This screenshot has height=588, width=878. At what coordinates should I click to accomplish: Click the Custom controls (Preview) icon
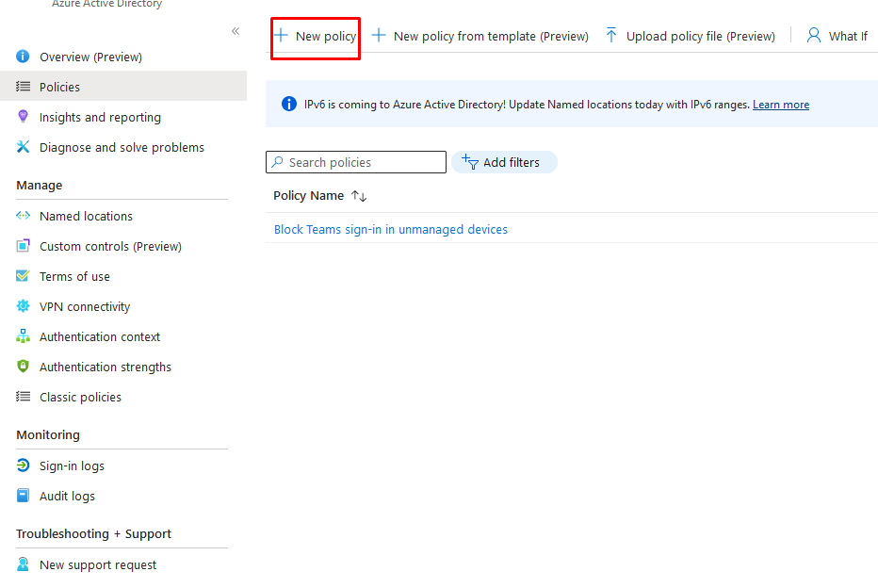click(x=23, y=246)
